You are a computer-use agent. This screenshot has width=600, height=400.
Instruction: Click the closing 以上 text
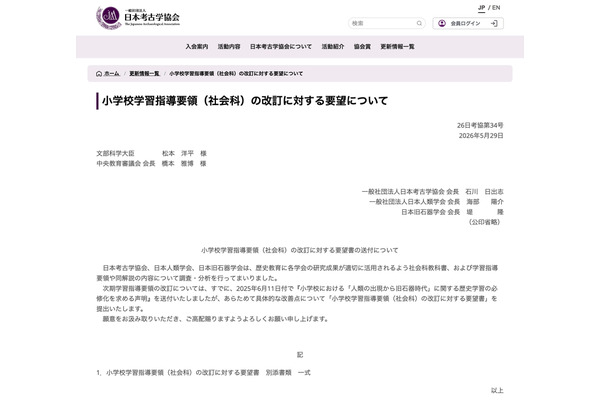pos(497,390)
